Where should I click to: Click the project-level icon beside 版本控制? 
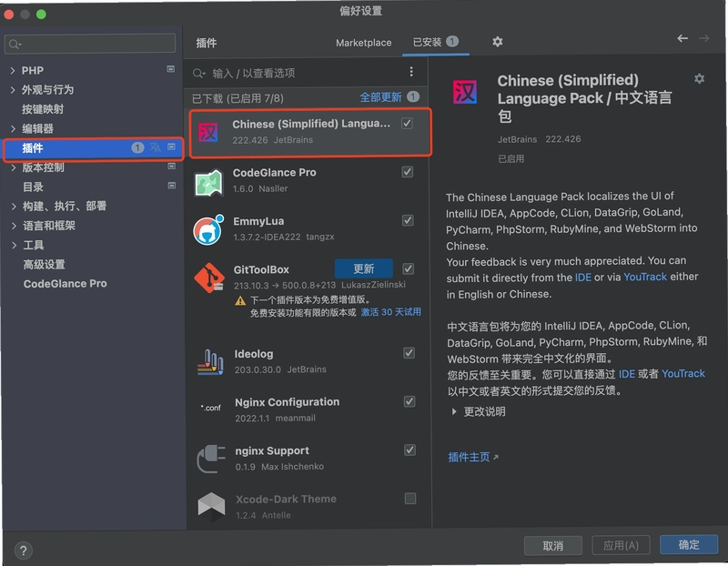click(171, 167)
